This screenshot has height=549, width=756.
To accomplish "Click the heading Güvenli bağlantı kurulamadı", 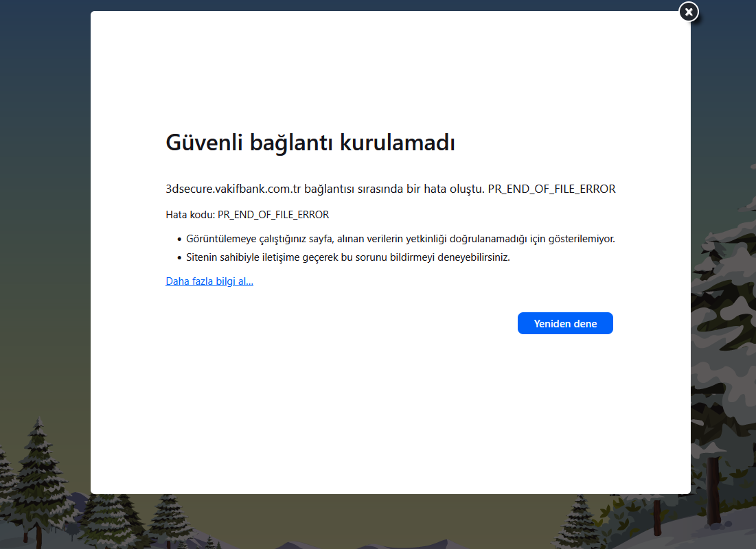I will pos(310,143).
